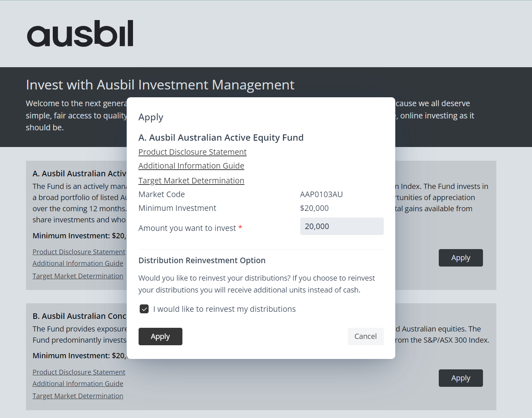Click Apply for Fund A card
Viewport: 532px width, 418px height.
[x=461, y=258]
